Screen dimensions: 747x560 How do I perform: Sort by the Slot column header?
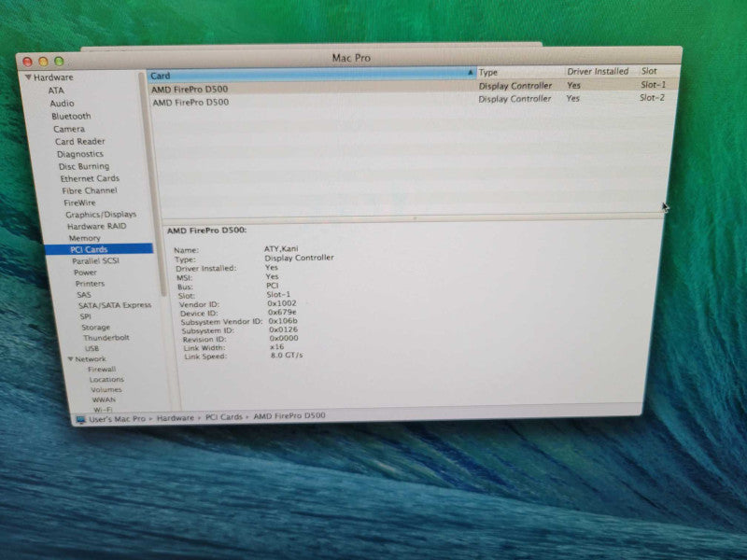pyautogui.click(x=659, y=71)
